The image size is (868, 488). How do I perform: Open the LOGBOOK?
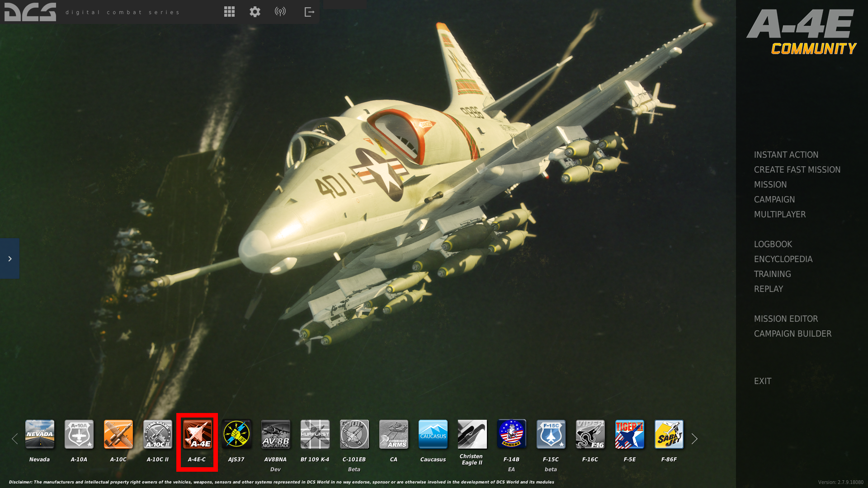773,244
